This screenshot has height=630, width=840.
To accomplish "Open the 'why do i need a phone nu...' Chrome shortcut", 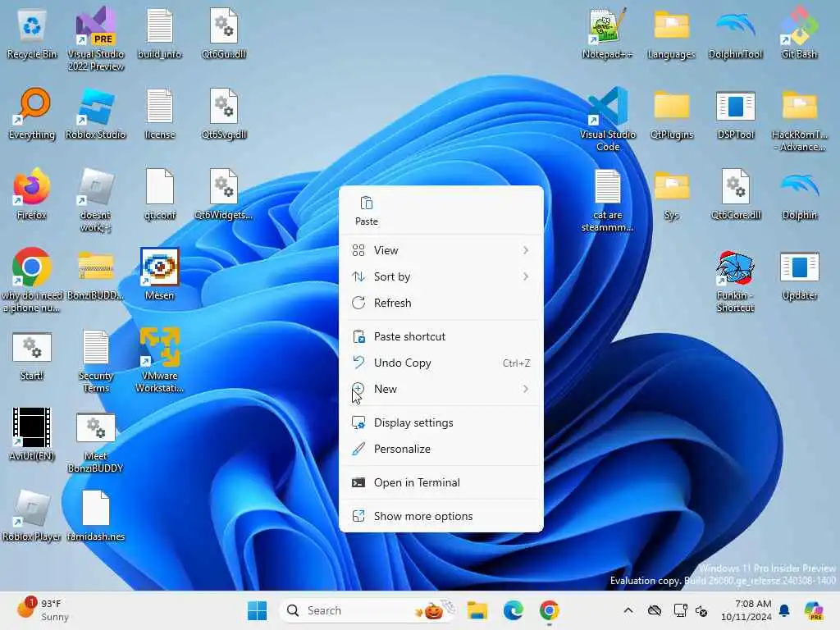I will click(x=32, y=281).
